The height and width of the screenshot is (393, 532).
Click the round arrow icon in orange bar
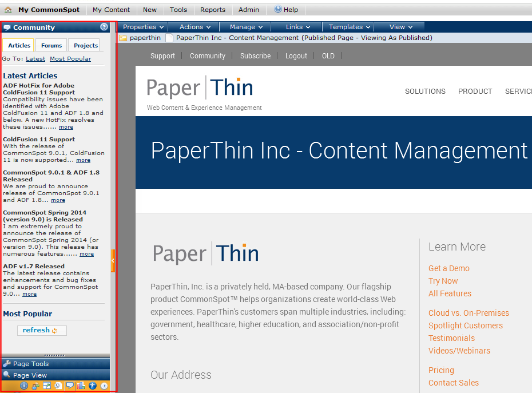[104, 386]
